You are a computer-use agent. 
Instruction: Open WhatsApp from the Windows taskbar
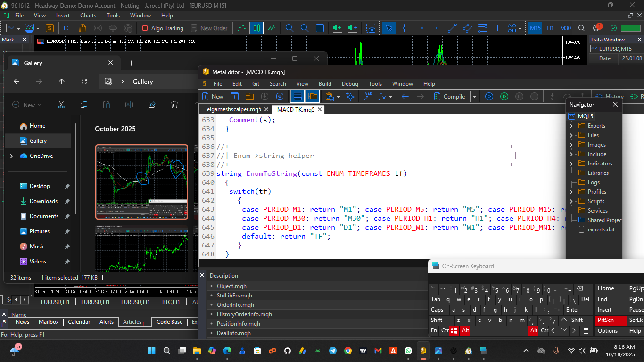pyautogui.click(x=408, y=351)
